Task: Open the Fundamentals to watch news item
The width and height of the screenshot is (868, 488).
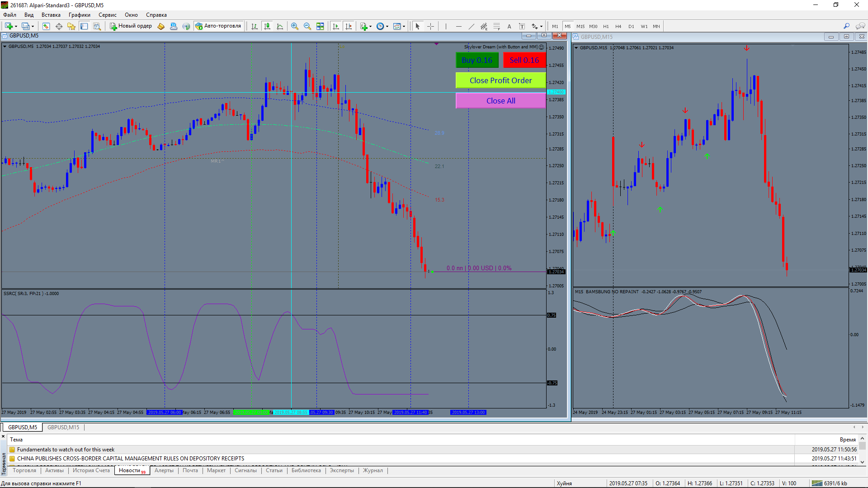Action: tap(66, 450)
